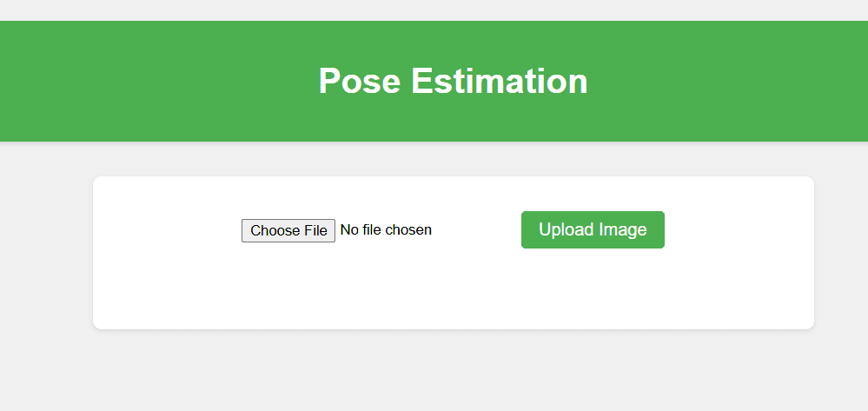Viewport: 868px width, 411px height.
Task: Click the green banner right of the title
Action: pyautogui.click(x=730, y=81)
